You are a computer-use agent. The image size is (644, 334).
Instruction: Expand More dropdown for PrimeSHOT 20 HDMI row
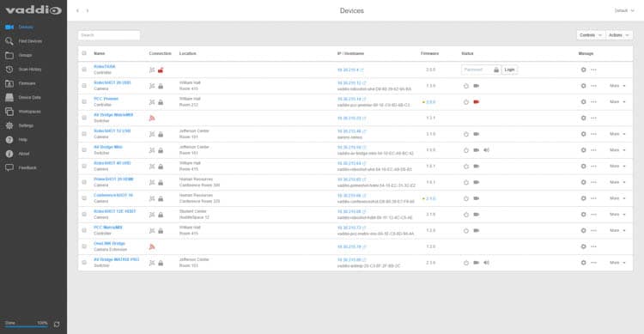coord(617,182)
